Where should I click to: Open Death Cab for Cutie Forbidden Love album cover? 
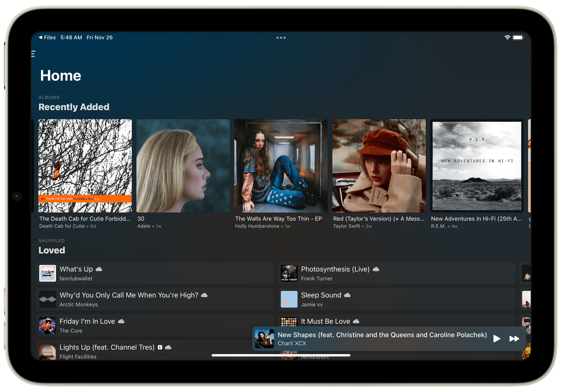(85, 166)
